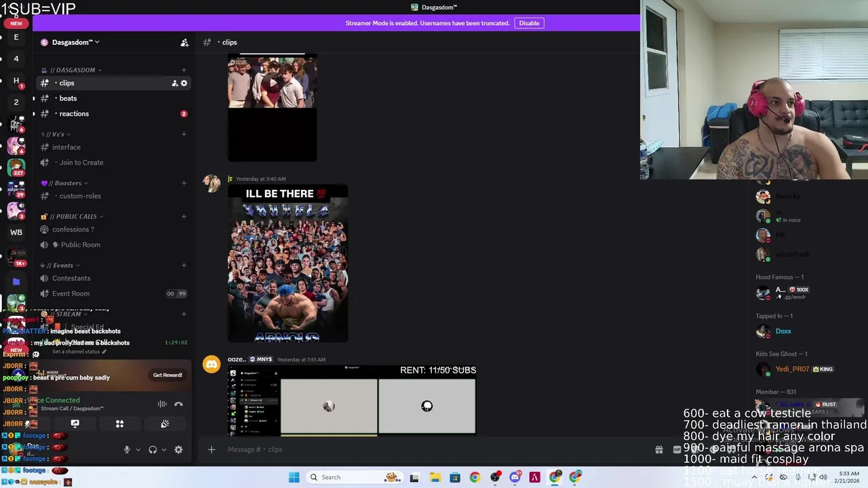Open the interface channel
Screen dimensions: 868x488
point(113,147)
